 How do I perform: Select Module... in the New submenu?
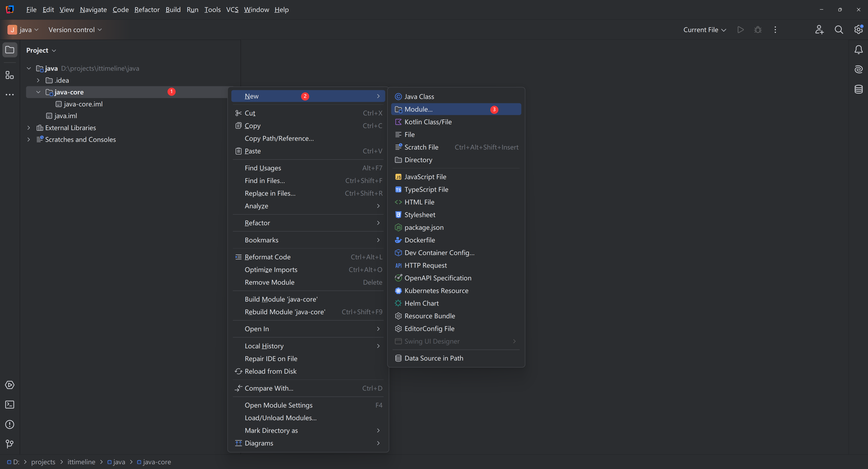418,109
